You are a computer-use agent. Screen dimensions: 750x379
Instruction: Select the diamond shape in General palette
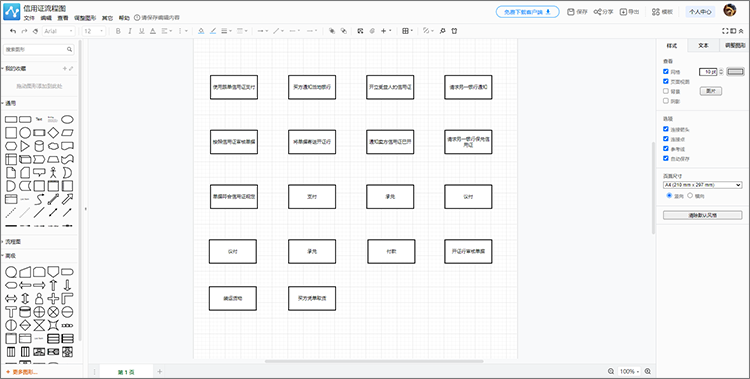pyautogui.click(x=54, y=133)
